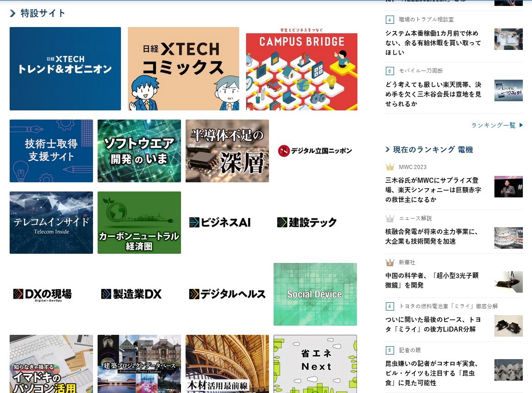Open the テレコムインサイド tile
The height and width of the screenshot is (393, 532).
coord(51,223)
